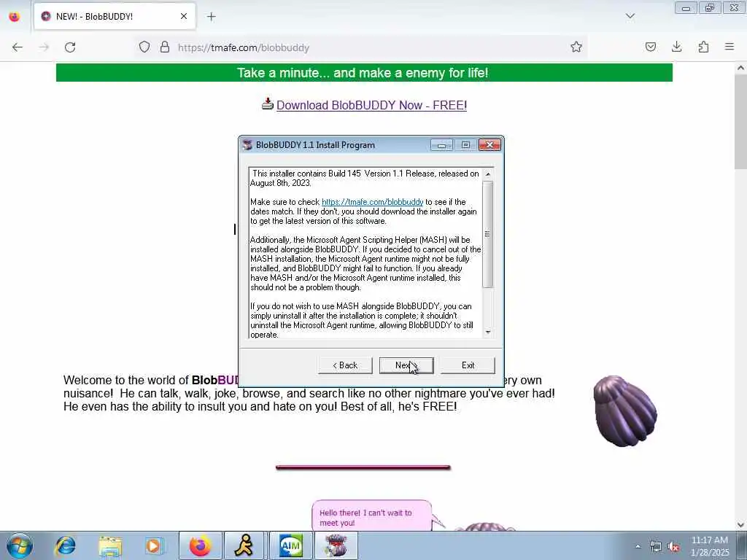Select the NEW! - BlobBUDDY! tab
This screenshot has width=747, height=560.
(115, 16)
